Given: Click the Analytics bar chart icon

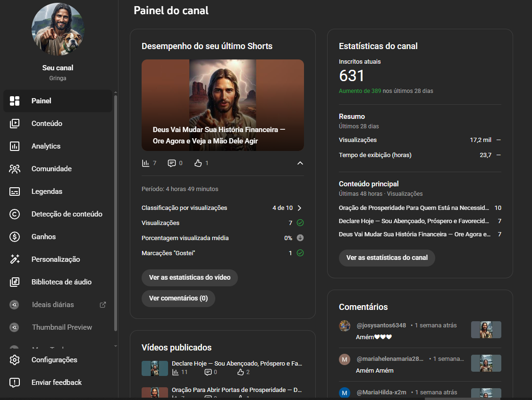Looking at the screenshot, I should pyautogui.click(x=15, y=146).
